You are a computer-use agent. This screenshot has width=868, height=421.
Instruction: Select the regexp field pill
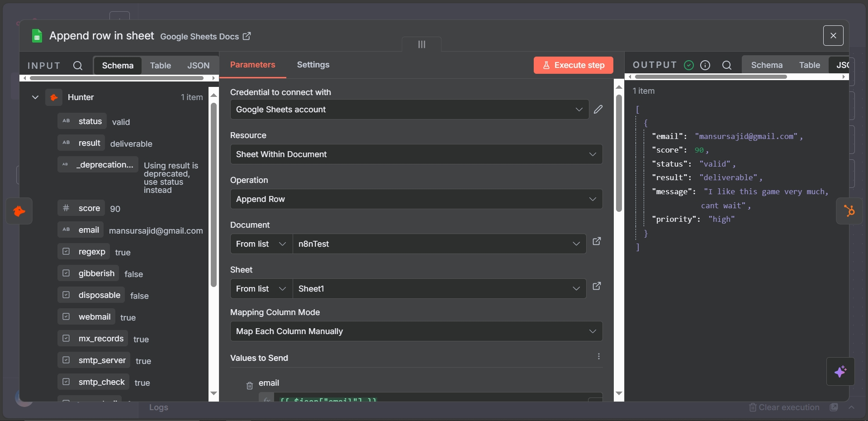coord(84,252)
